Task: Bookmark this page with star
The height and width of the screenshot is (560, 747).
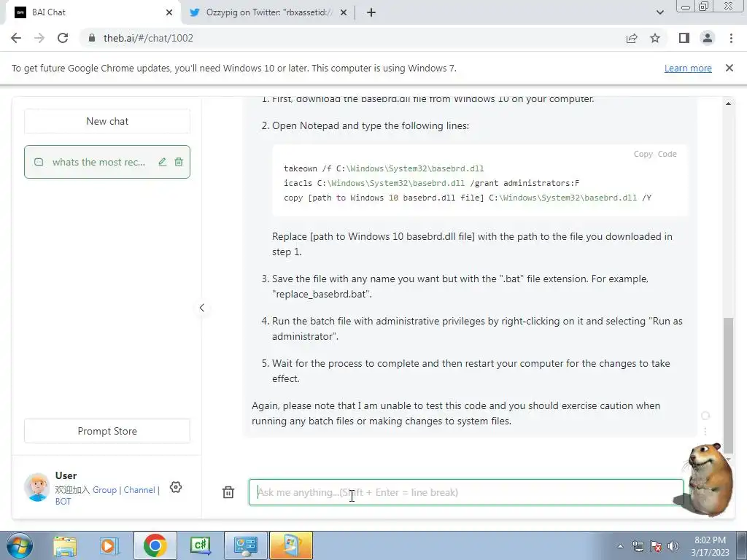Action: (x=655, y=38)
